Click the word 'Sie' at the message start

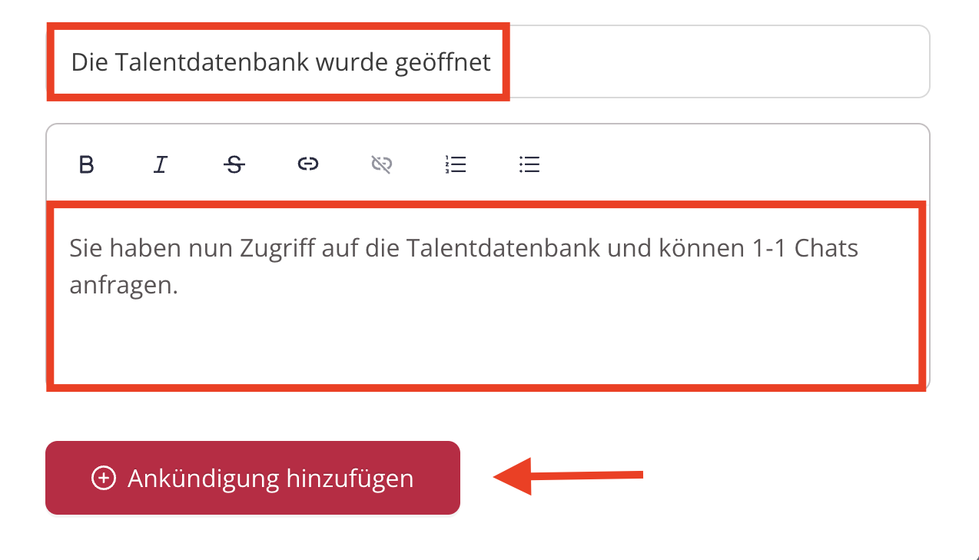87,248
